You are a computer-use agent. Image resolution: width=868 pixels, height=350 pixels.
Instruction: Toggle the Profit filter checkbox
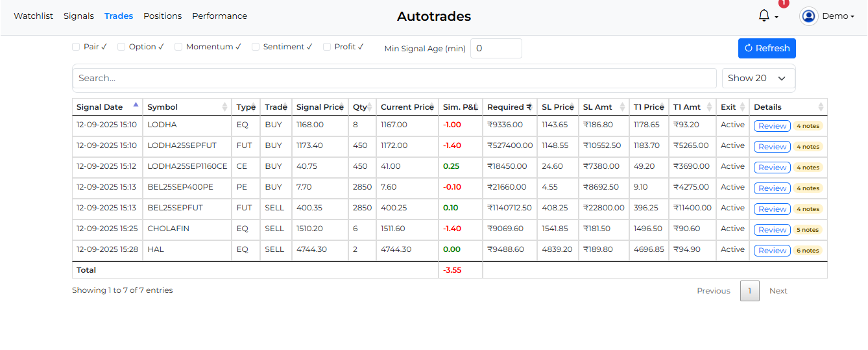coord(327,47)
